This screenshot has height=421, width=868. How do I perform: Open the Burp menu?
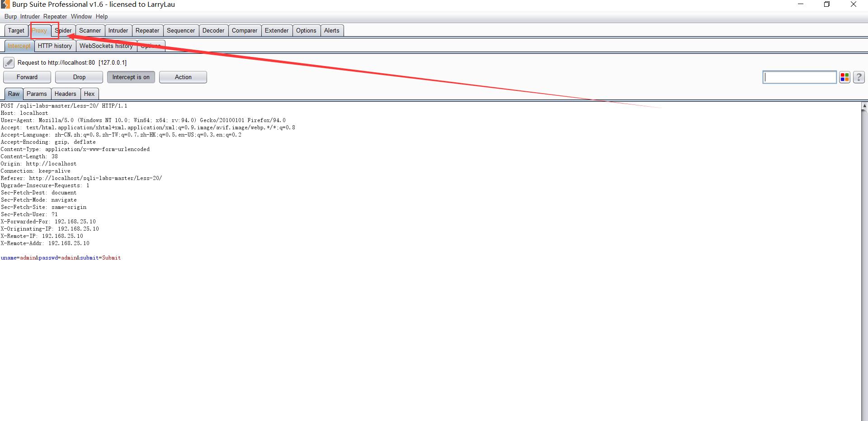(10, 17)
